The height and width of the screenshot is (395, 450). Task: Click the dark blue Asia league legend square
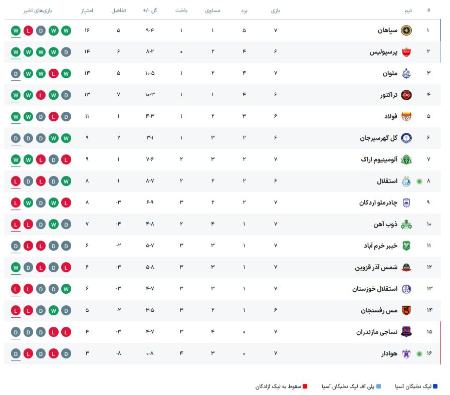pyautogui.click(x=435, y=386)
